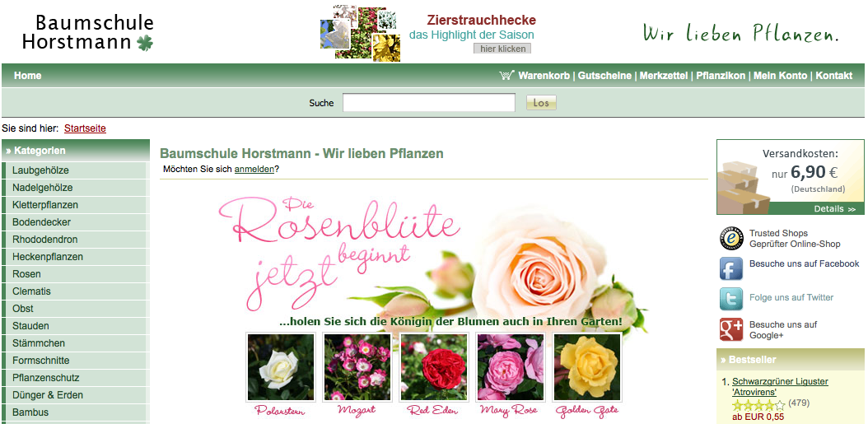This screenshot has width=868, height=424.
Task: Click the Liguster star rating
Action: click(758, 405)
